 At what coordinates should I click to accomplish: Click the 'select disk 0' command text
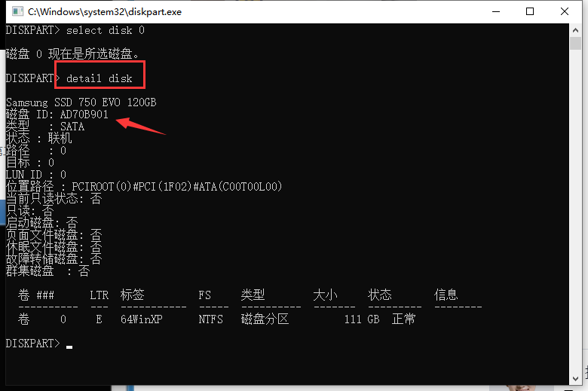point(105,30)
